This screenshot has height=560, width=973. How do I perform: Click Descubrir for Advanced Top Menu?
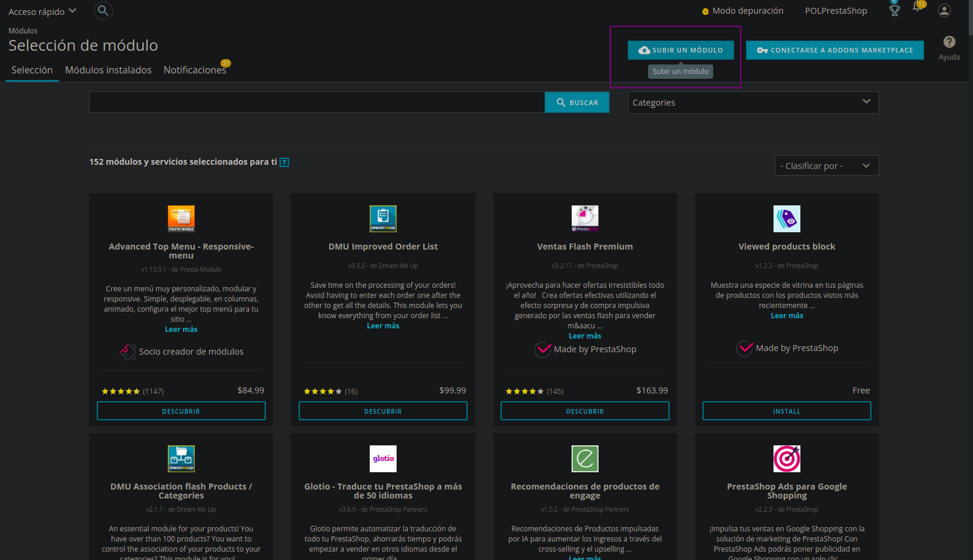point(181,411)
